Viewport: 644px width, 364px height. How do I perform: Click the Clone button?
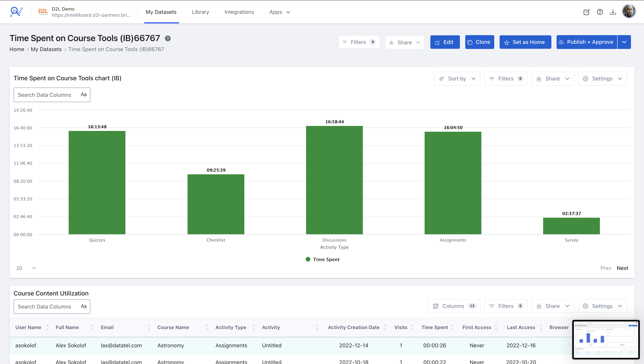coord(479,42)
